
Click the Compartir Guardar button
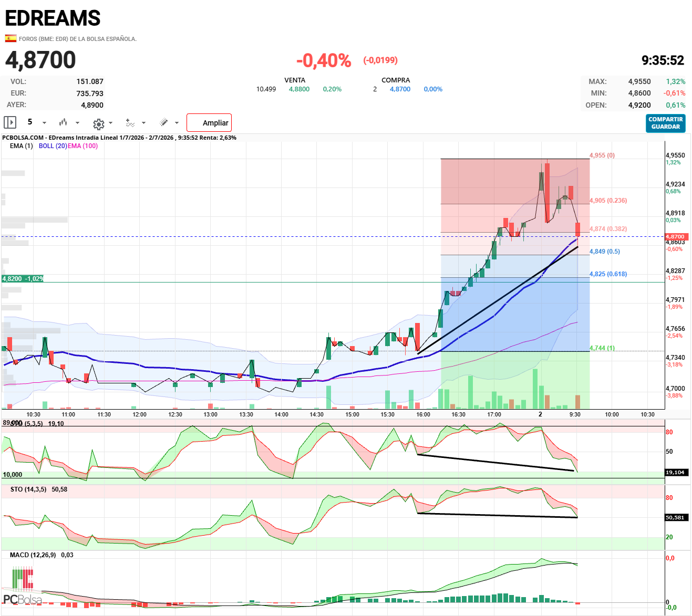[x=666, y=123]
